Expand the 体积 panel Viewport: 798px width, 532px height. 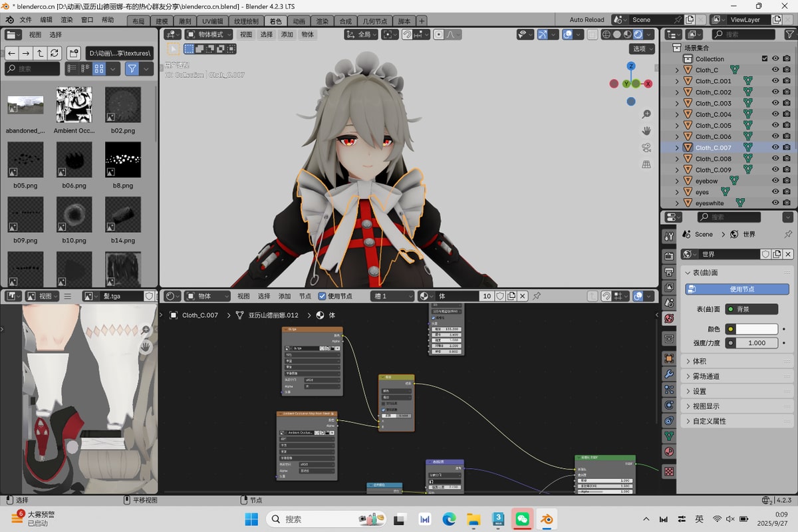click(737, 361)
